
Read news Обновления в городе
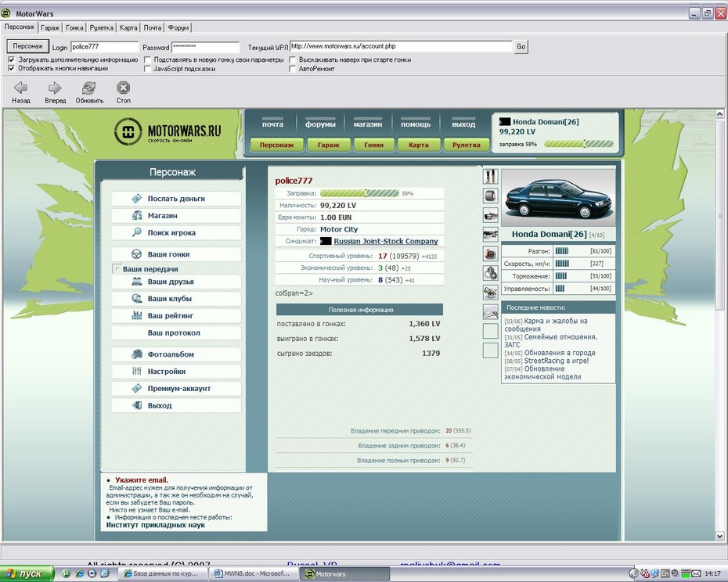[560, 353]
